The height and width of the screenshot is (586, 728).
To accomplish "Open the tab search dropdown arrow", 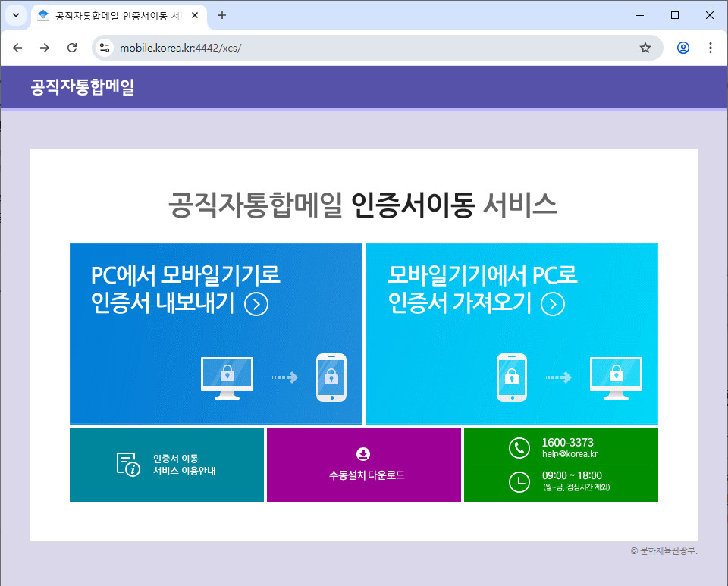I will (x=16, y=15).
